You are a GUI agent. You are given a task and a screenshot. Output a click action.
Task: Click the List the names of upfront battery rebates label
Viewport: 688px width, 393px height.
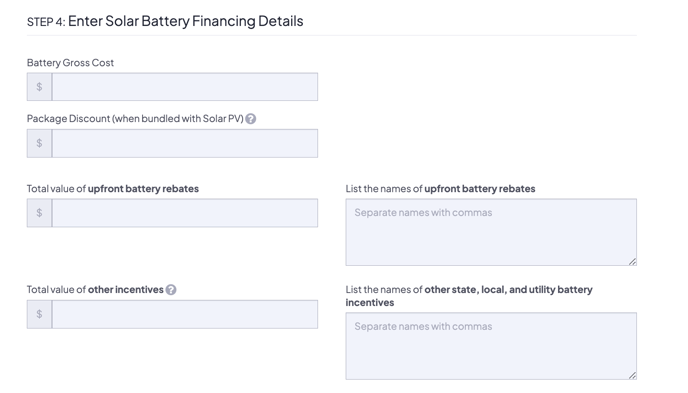tap(440, 189)
